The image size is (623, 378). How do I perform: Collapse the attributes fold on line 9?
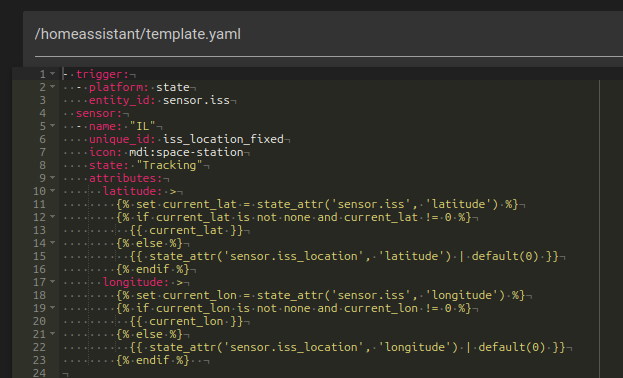click(52, 178)
